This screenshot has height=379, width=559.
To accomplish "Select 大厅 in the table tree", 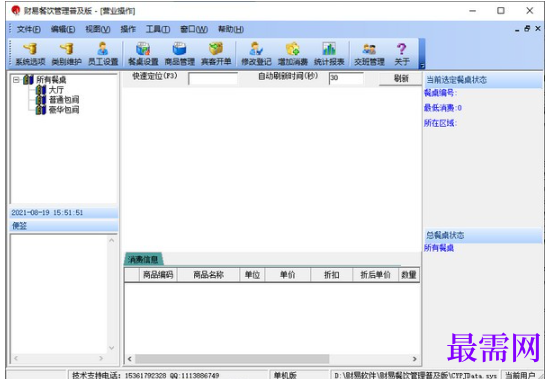I will click(x=56, y=89).
